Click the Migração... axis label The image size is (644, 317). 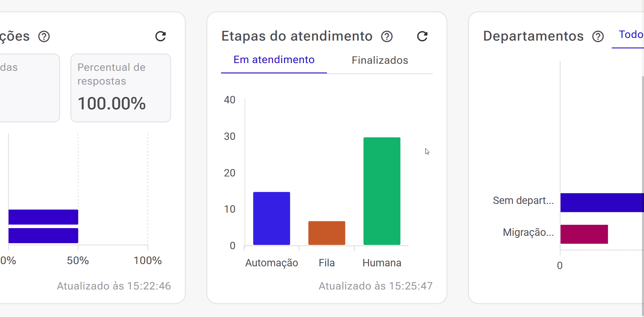528,232
